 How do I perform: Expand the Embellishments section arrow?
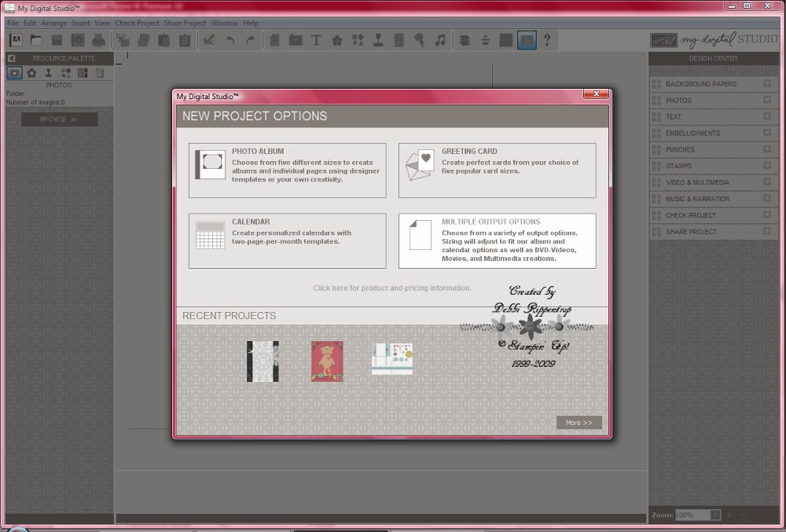(x=767, y=133)
